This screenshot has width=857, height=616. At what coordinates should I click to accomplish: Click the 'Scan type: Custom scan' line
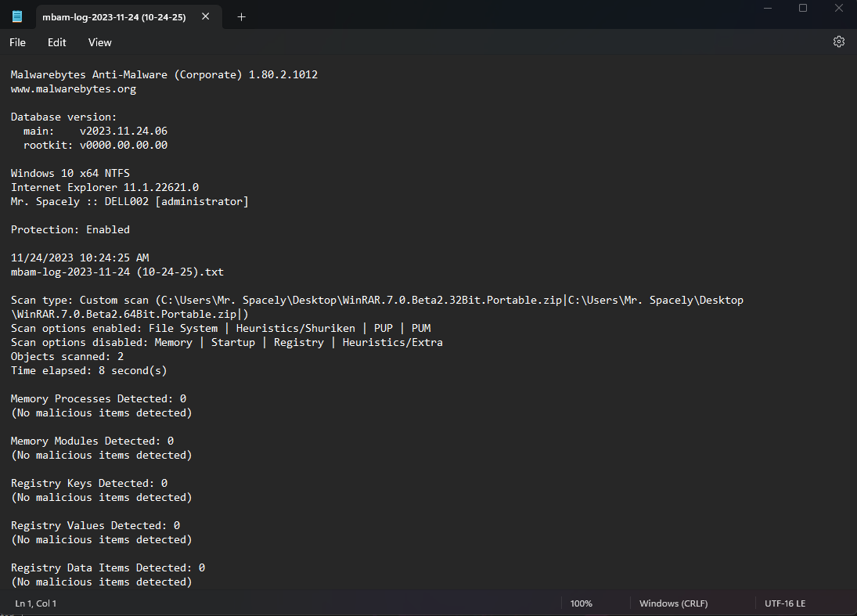click(x=377, y=300)
